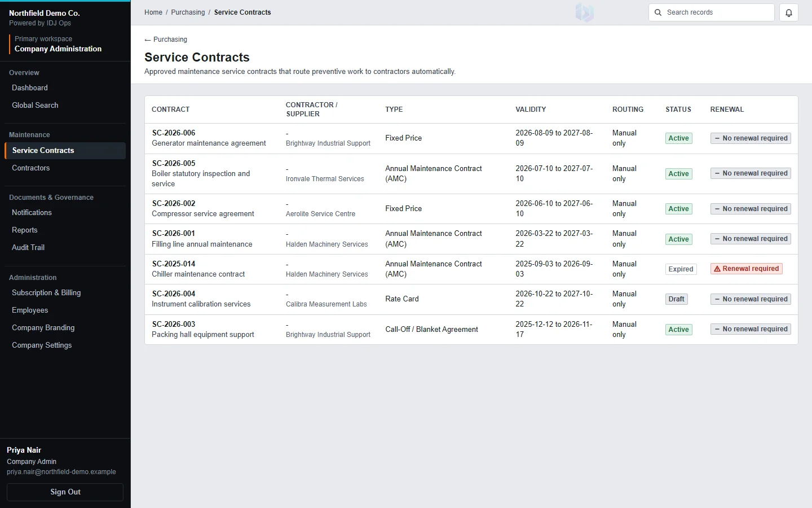Click the RENEWAL column header

click(727, 110)
